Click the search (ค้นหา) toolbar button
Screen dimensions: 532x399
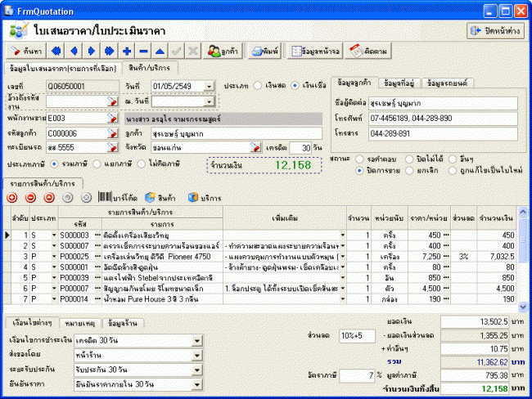pos(26,52)
